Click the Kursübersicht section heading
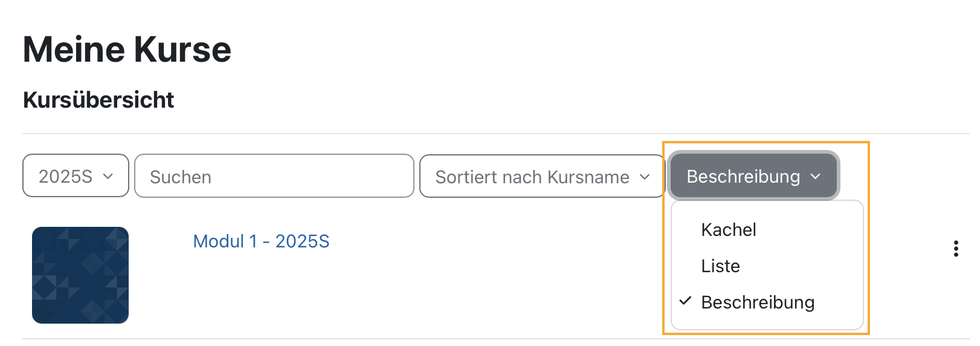The width and height of the screenshot is (980, 346). [98, 100]
